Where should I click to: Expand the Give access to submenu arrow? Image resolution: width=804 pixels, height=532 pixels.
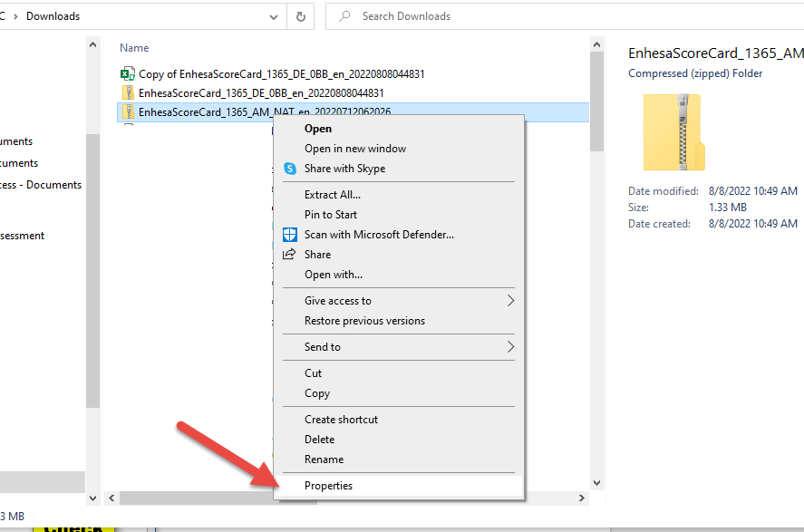click(x=510, y=301)
